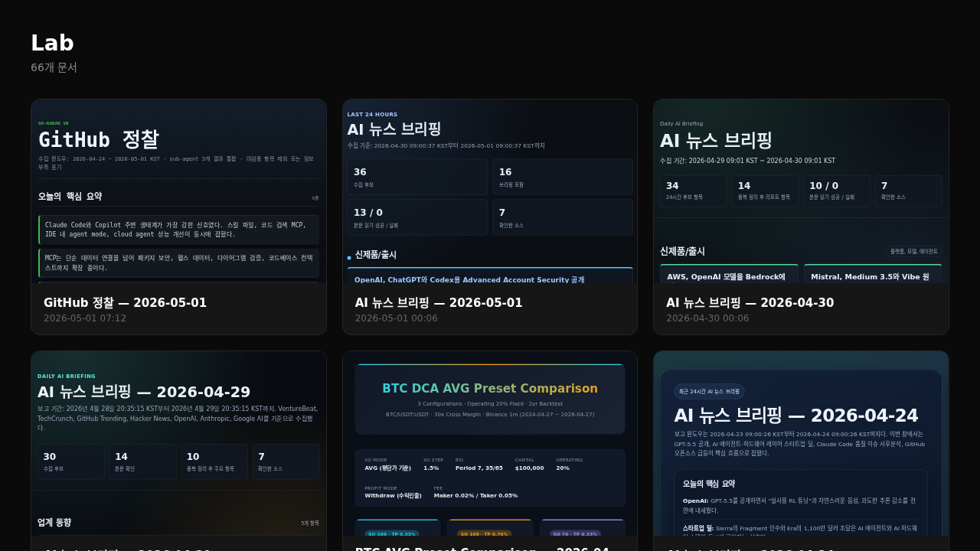Select the timestamp "2026-05-01 00:06"

[x=397, y=318]
